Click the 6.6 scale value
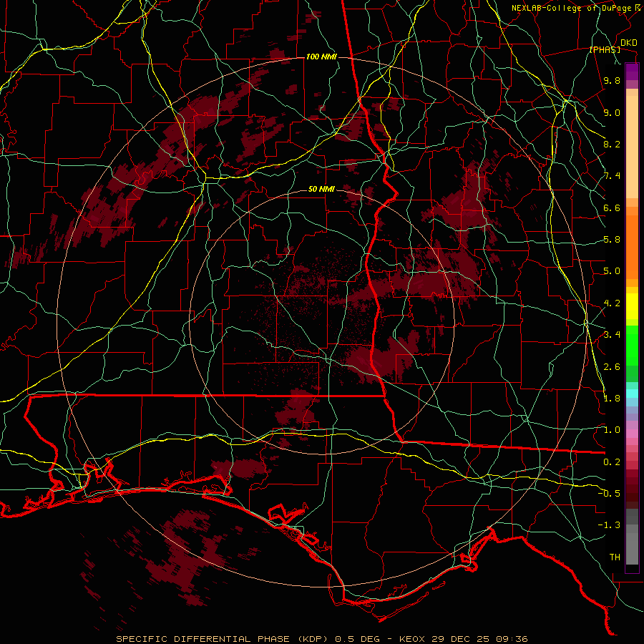Image resolution: width=644 pixels, height=644 pixels. [x=612, y=208]
